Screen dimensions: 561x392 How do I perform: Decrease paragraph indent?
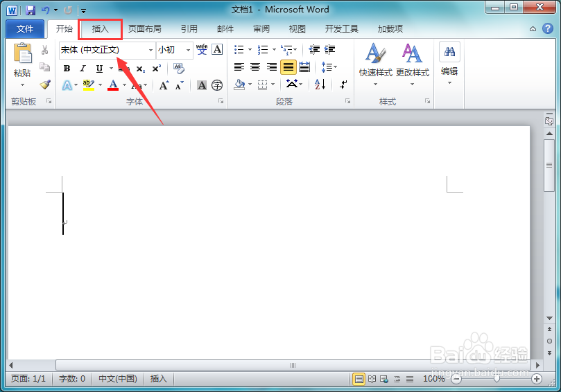(314, 49)
